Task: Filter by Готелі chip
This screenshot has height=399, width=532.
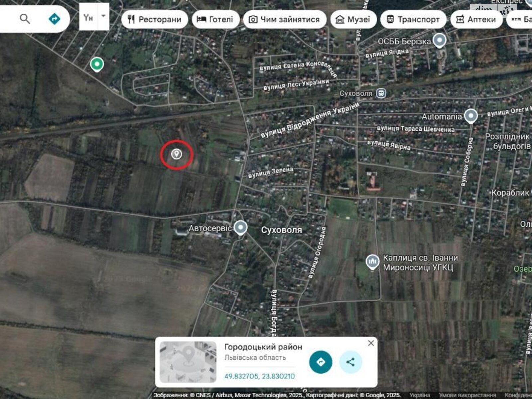Action: [x=215, y=19]
